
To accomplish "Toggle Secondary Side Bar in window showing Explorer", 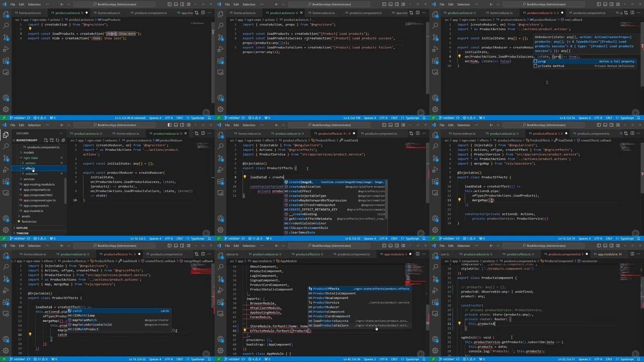I will click(182, 125).
